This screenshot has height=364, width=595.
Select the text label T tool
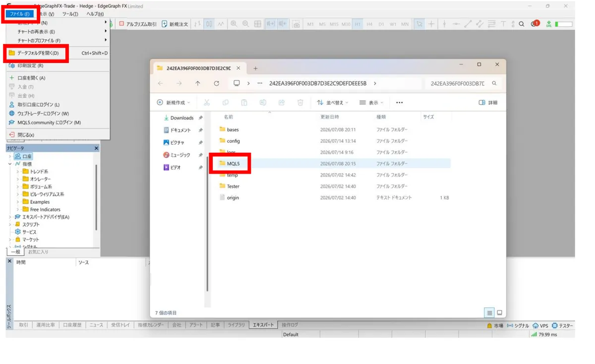point(503,24)
